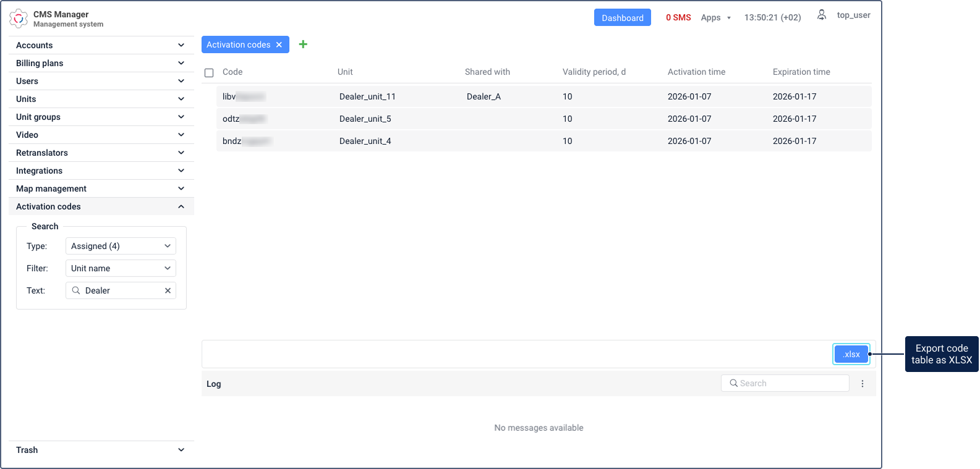Viewport: 980px width, 469px height.
Task: Sort by the Code column header
Action: (x=232, y=72)
